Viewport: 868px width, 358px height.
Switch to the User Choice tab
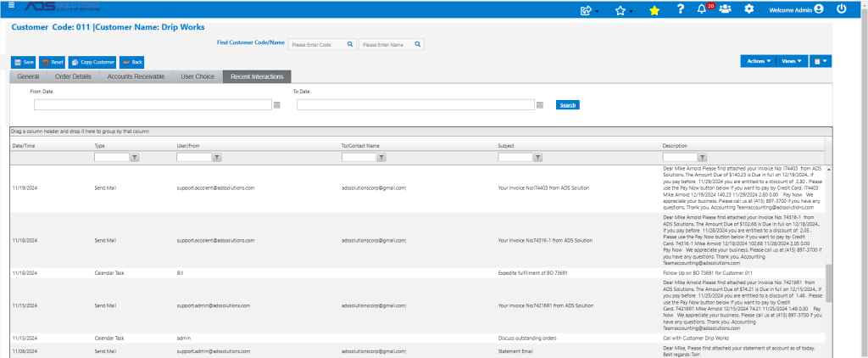click(197, 76)
